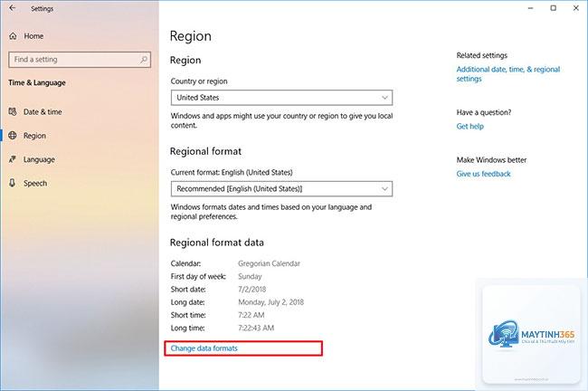The image size is (588, 391).
Task: Click the Time & Language heading
Action: click(37, 83)
